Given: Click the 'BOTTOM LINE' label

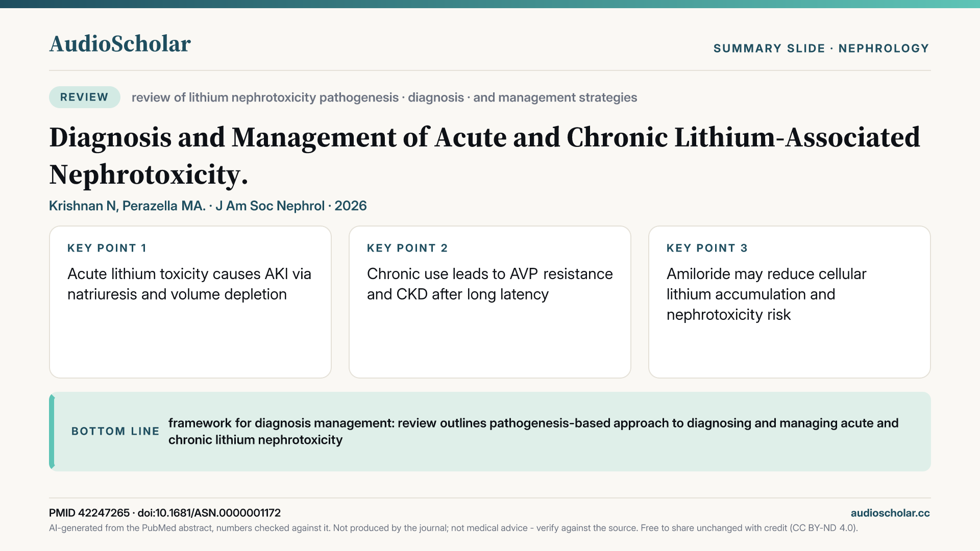Looking at the screenshot, I should (x=115, y=431).
